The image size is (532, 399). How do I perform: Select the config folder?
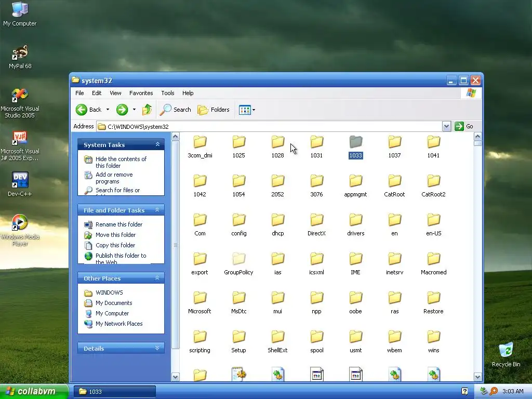pyautogui.click(x=239, y=225)
